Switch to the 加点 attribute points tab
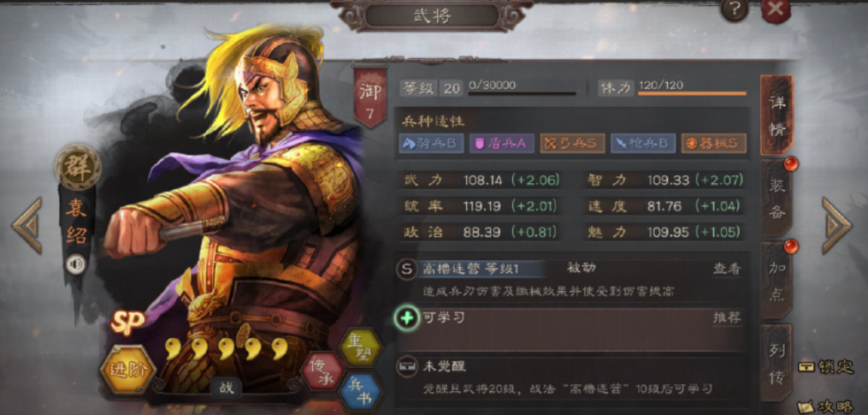The height and width of the screenshot is (415, 868). [776, 281]
